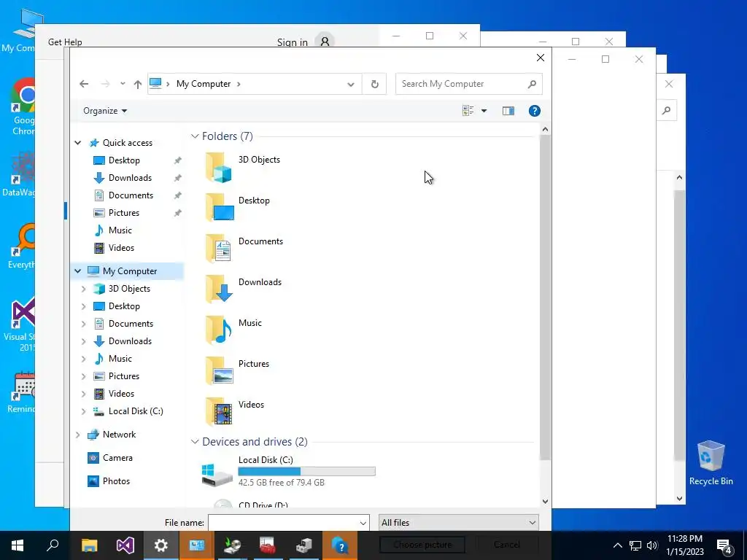Select Desktop under Quick access

pos(124,160)
